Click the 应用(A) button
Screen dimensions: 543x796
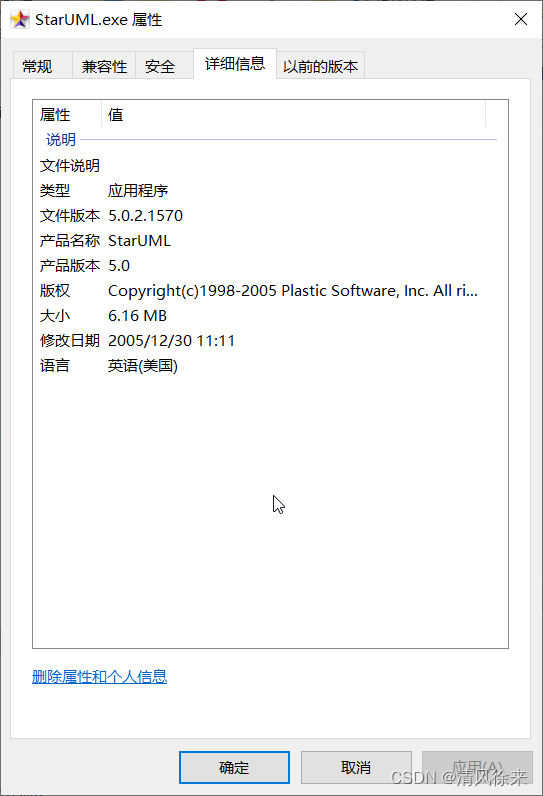pyautogui.click(x=477, y=768)
